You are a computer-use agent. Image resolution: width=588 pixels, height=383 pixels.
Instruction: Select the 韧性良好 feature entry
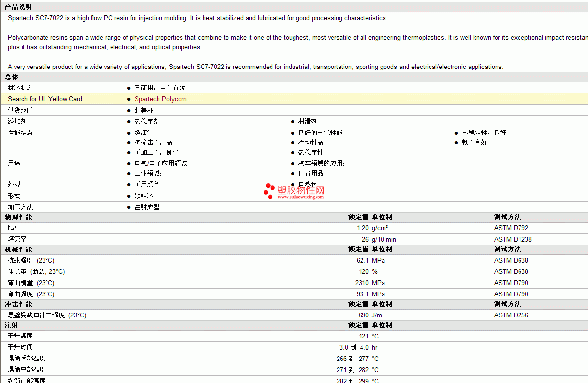pos(475,142)
